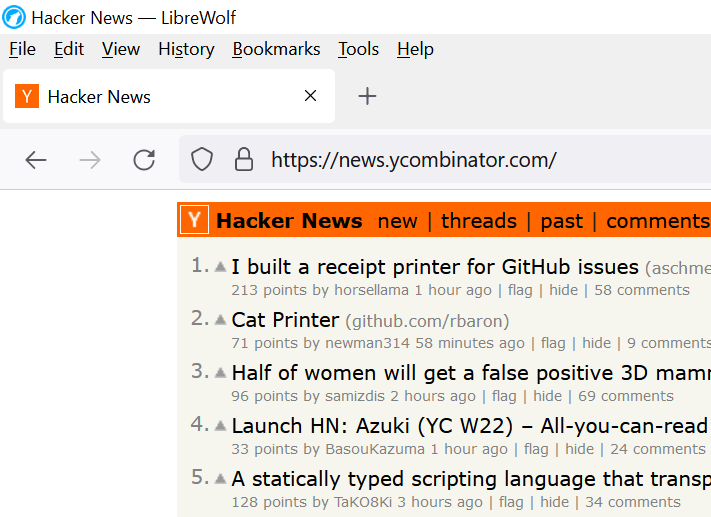The width and height of the screenshot is (711, 517).
Task: Close the Hacker News tab
Action: (x=310, y=96)
